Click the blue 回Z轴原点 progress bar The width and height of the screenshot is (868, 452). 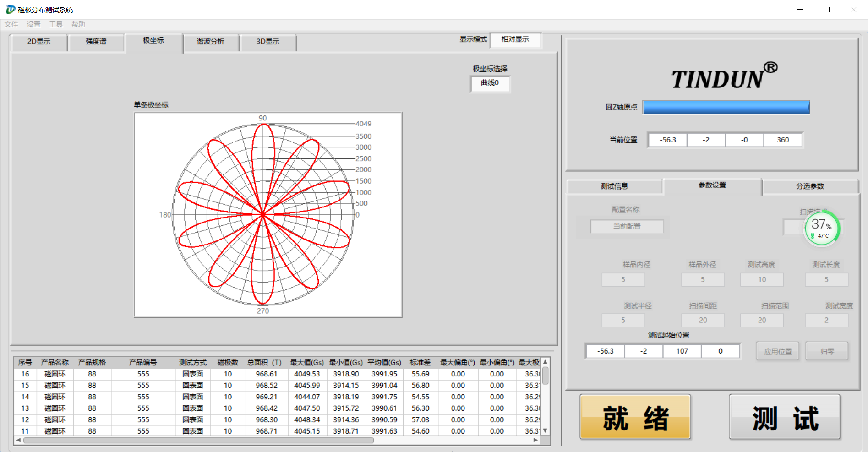pyautogui.click(x=726, y=107)
